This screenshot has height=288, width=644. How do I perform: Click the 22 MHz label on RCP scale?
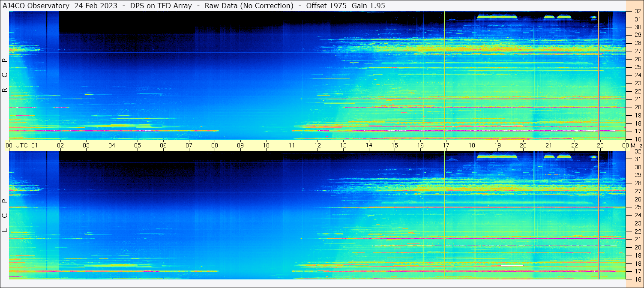point(638,91)
